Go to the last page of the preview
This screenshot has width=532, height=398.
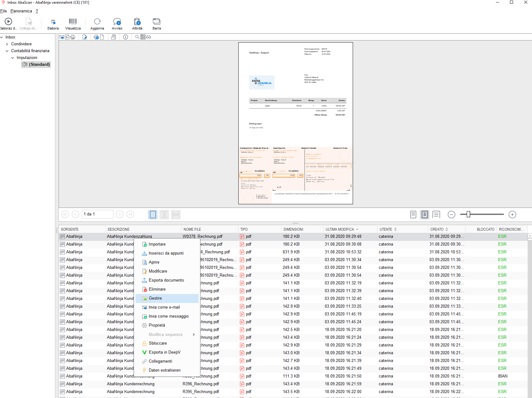click(130, 214)
